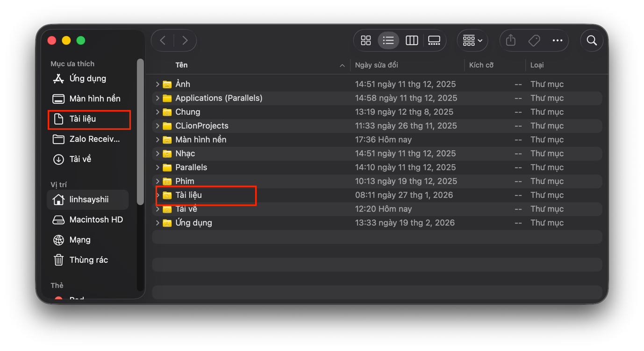
Task: Click the Share toolbar icon
Action: tap(511, 41)
